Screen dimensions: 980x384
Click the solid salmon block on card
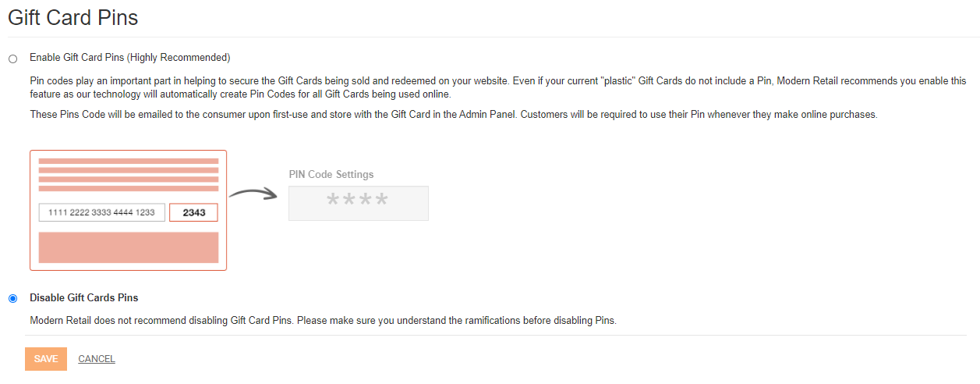click(129, 247)
